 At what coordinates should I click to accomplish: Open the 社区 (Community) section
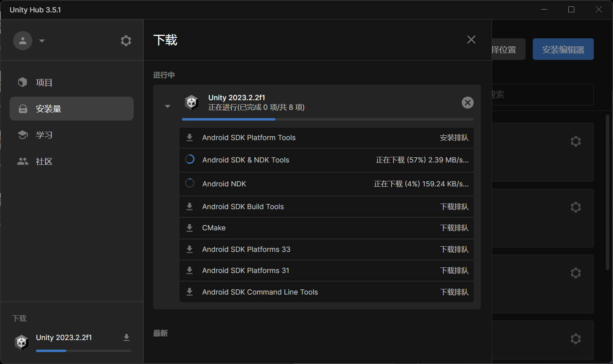[x=44, y=161]
